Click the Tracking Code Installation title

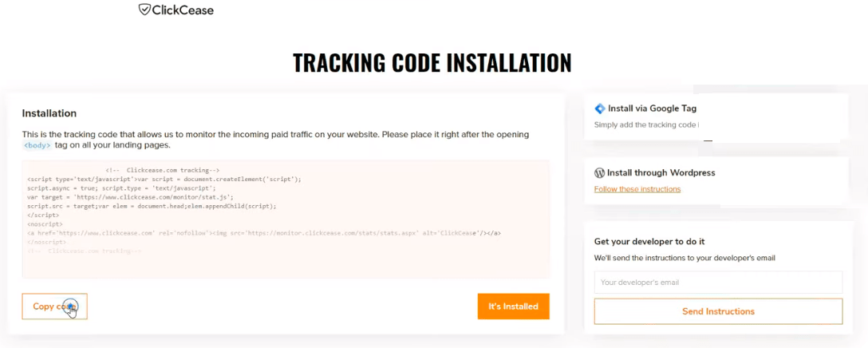coord(432,63)
